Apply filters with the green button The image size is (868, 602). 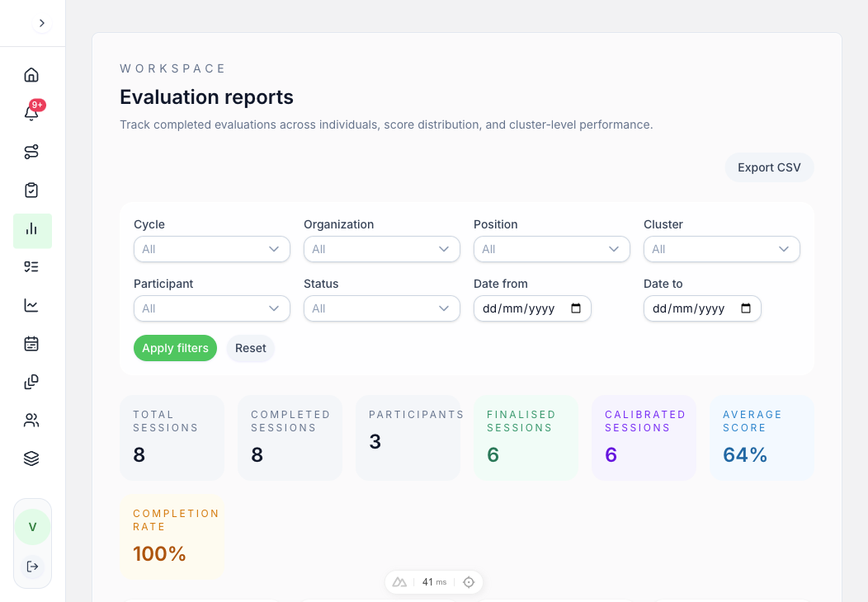[176, 348]
